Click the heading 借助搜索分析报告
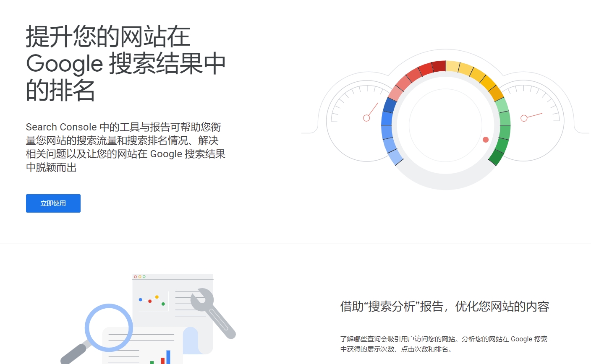This screenshot has width=591, height=364. click(444, 307)
